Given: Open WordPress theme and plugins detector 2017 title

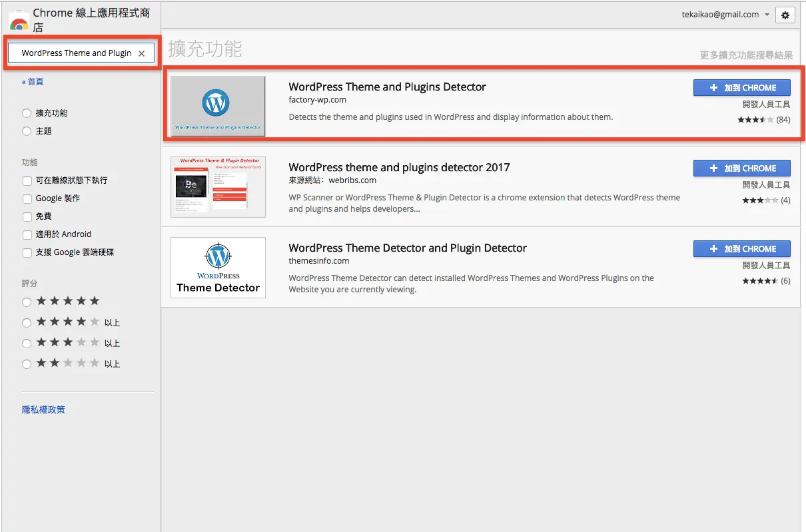Looking at the screenshot, I should click(399, 167).
